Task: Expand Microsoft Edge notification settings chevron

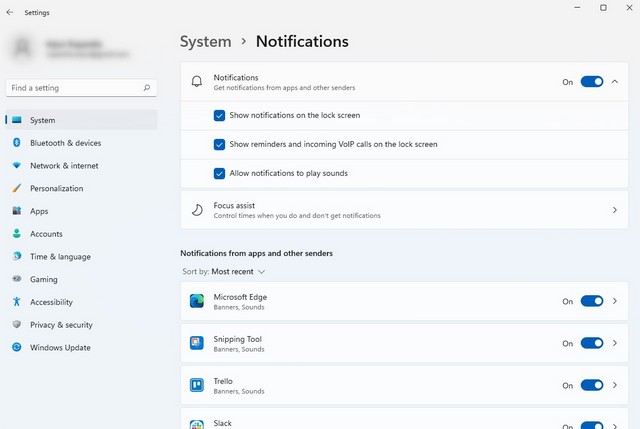Action: (x=615, y=301)
